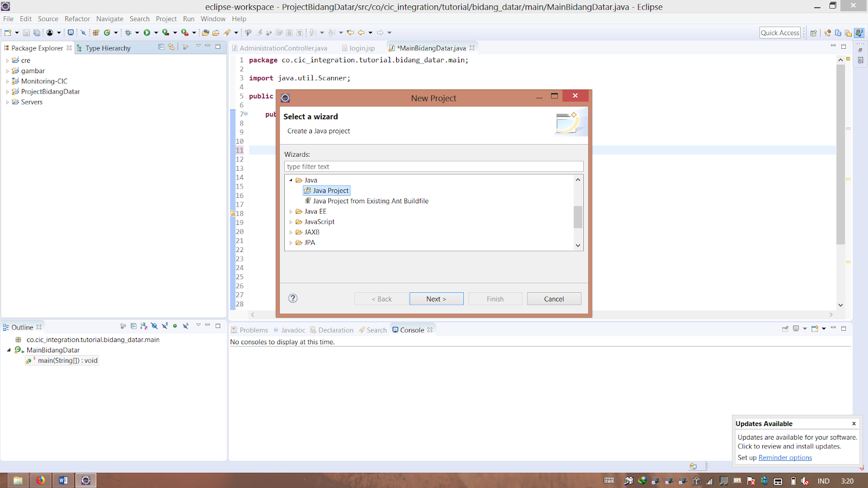Expand the Java EE wizard category
Image resolution: width=868 pixels, height=488 pixels.
coord(291,211)
